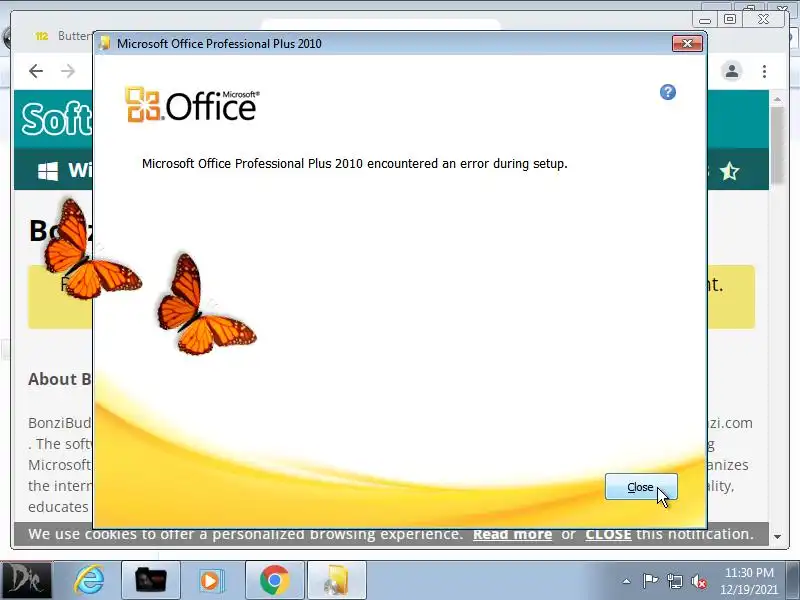Open the network tray icon
The width and height of the screenshot is (800, 600).
(x=674, y=581)
